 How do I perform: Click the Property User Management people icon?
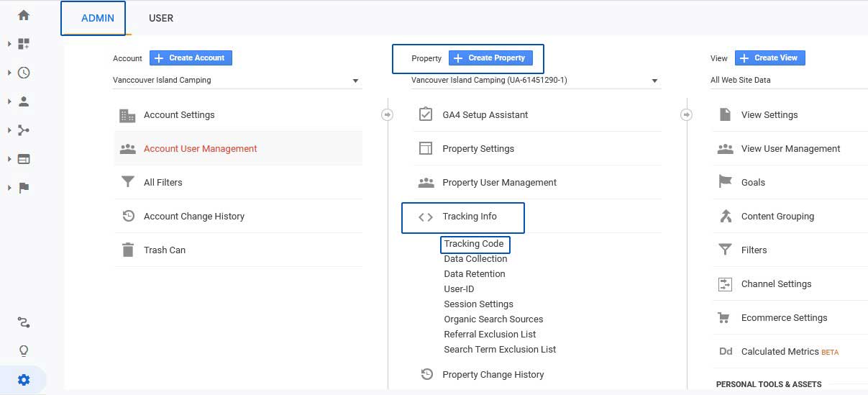tap(426, 183)
